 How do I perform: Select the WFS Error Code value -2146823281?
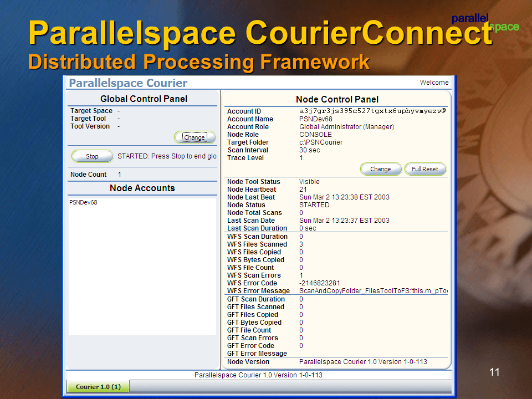(320, 283)
